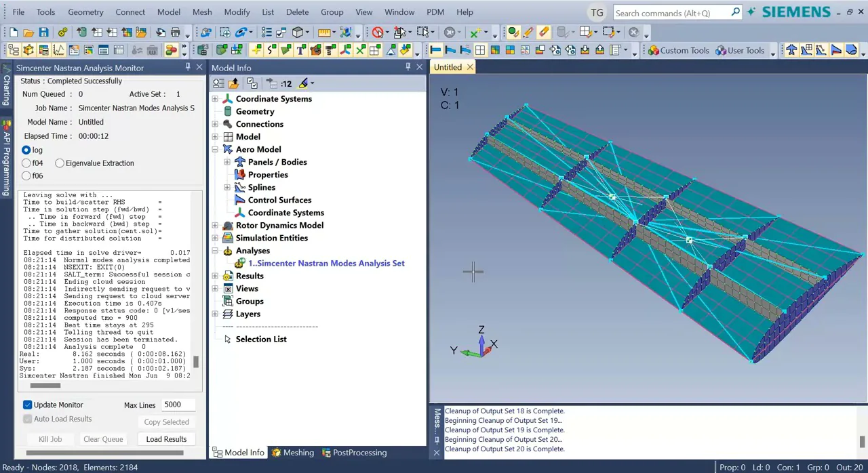Select the Simcenter Nastran Modes Analysis Set item

[x=326, y=264]
